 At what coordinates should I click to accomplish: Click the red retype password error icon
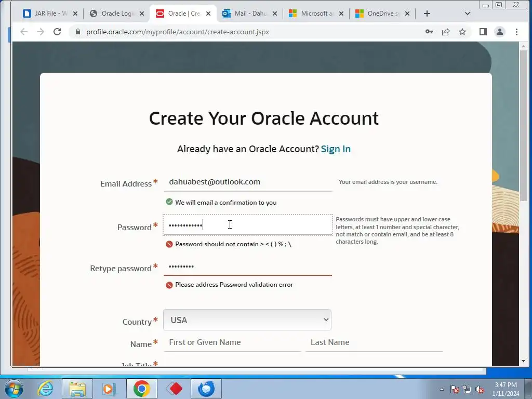(169, 285)
